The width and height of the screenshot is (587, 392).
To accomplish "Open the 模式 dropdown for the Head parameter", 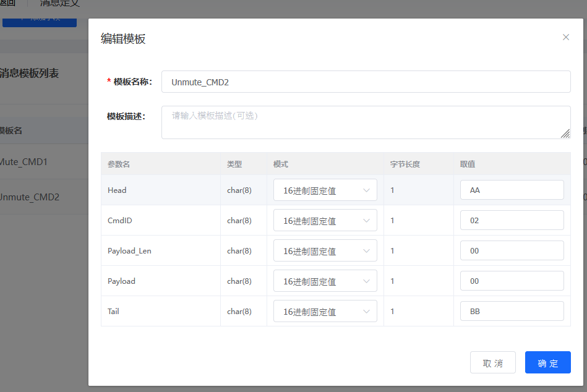I will [x=325, y=190].
